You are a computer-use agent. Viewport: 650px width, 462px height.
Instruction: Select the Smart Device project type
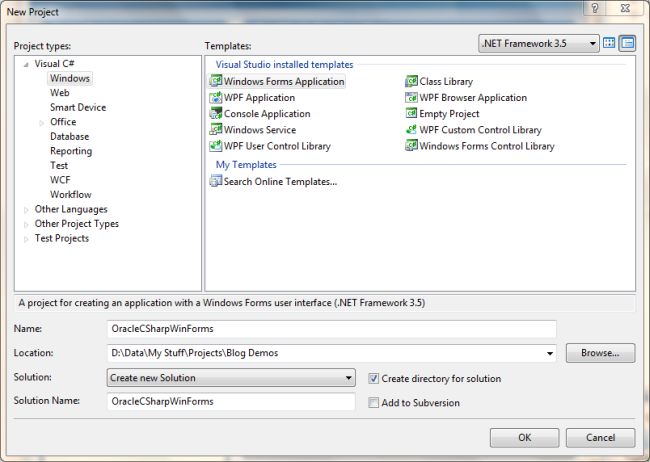tap(78, 107)
